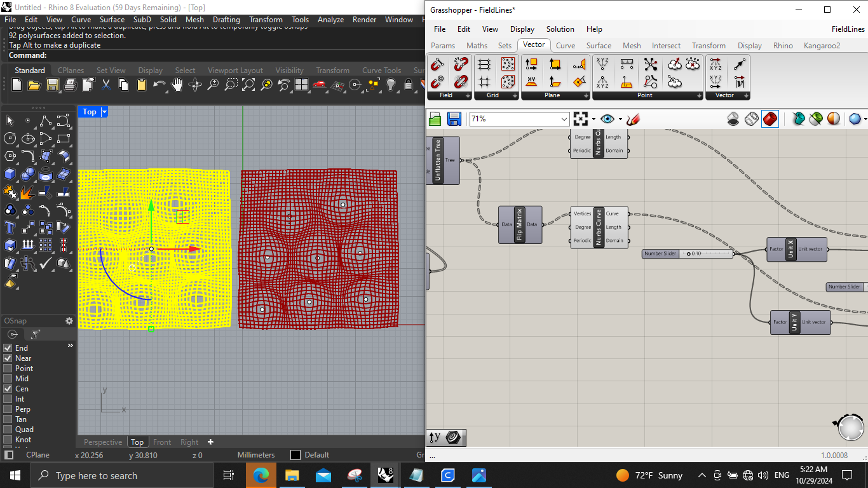Switch to the Maths tab in Grasshopper

pos(477,46)
